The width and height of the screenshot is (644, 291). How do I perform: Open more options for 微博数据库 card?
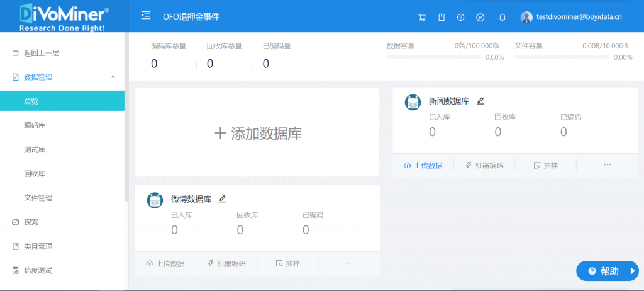click(350, 263)
